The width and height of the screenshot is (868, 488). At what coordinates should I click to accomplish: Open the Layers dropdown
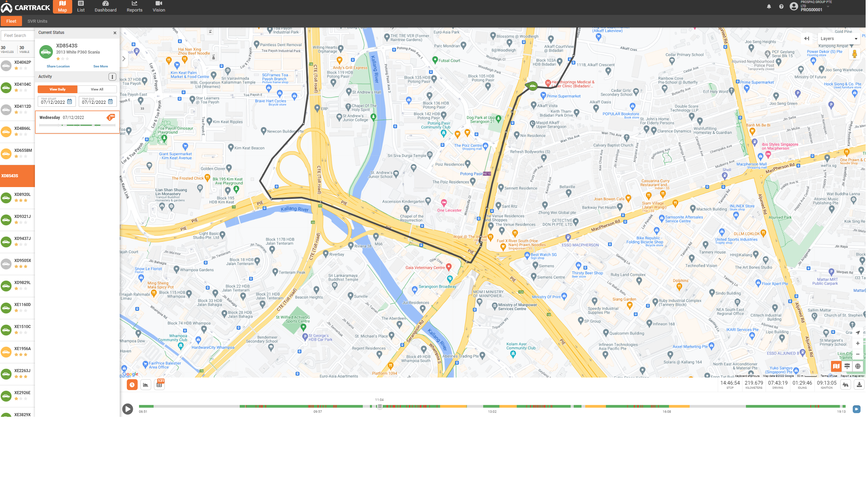click(839, 39)
